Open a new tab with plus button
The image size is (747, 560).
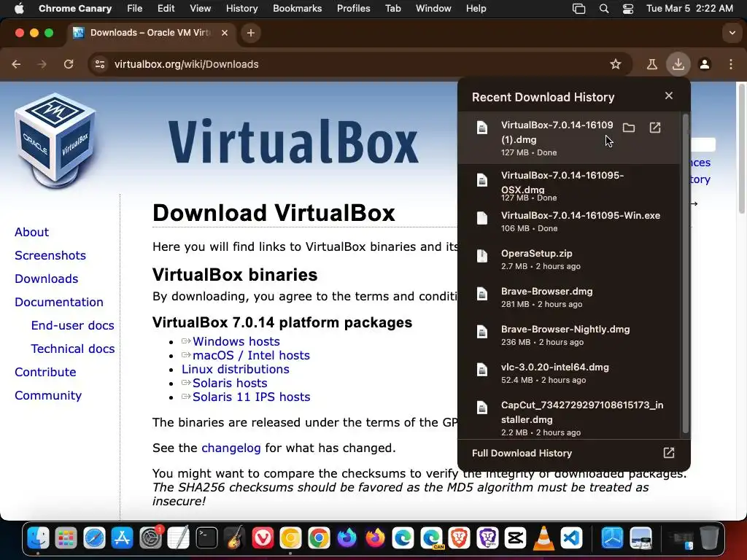(x=251, y=33)
